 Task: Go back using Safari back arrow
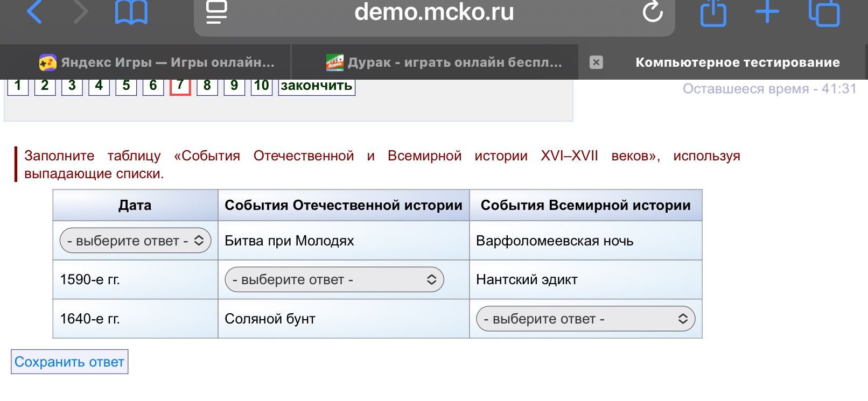pos(34,12)
